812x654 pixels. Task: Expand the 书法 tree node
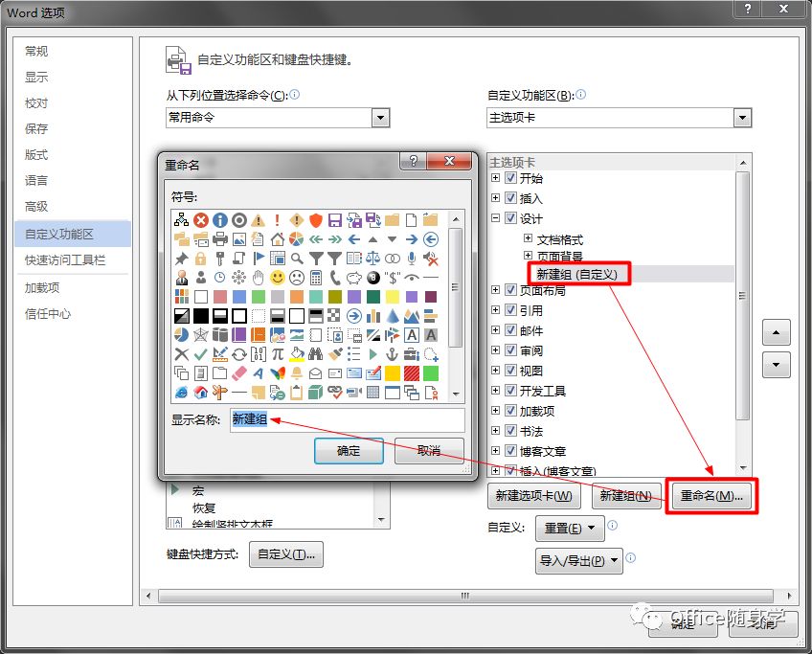496,430
